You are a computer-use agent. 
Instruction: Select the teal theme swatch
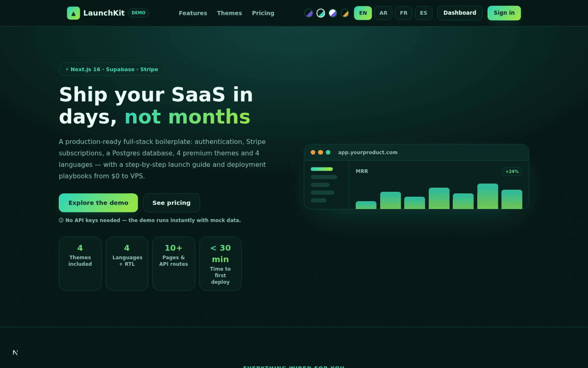coord(321,13)
